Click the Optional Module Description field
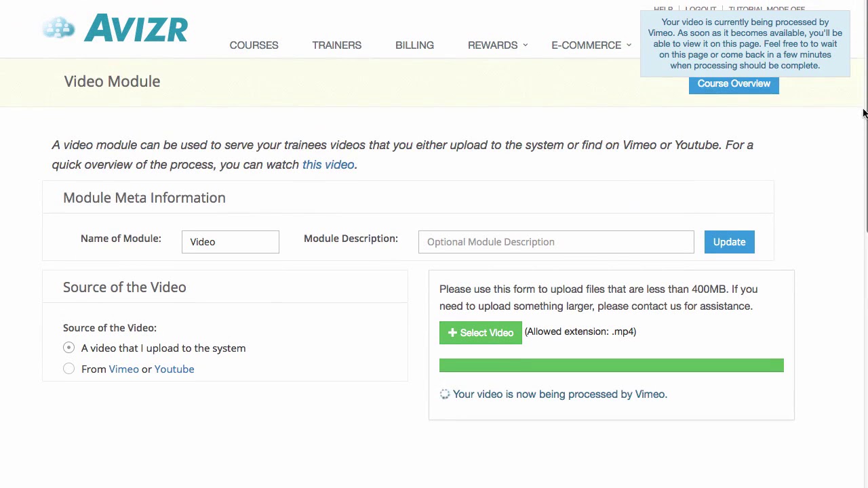The height and width of the screenshot is (488, 868). (x=555, y=242)
